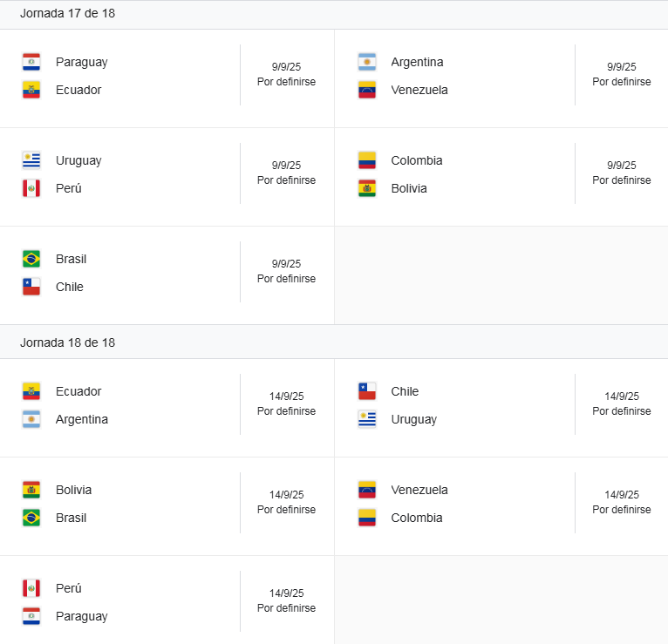
Task: Open the Jornada 17 de 18 header
Action: point(334,15)
